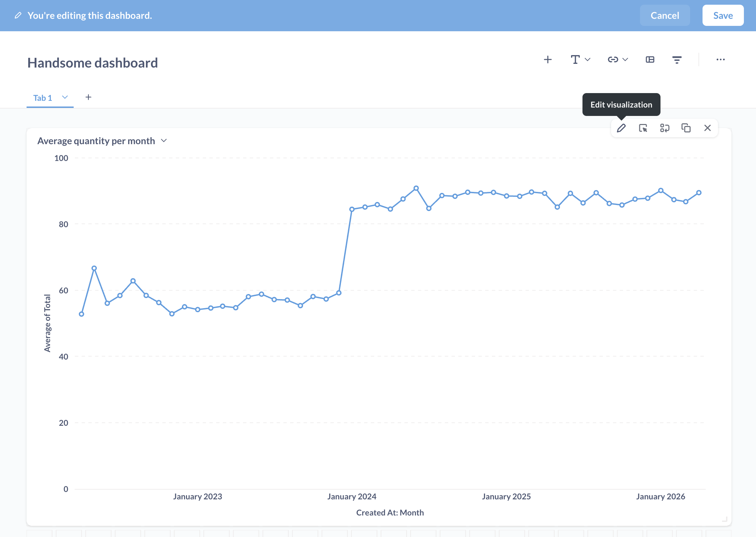This screenshot has width=756, height=537.
Task: Add a filter to dashboard
Action: 677,60
